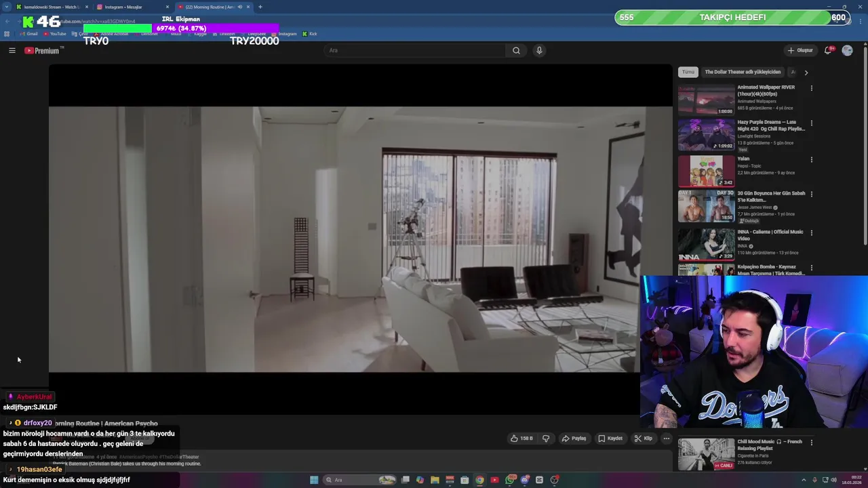The image size is (868, 488).
Task: Open Discord from the taskbar
Action: point(525,480)
